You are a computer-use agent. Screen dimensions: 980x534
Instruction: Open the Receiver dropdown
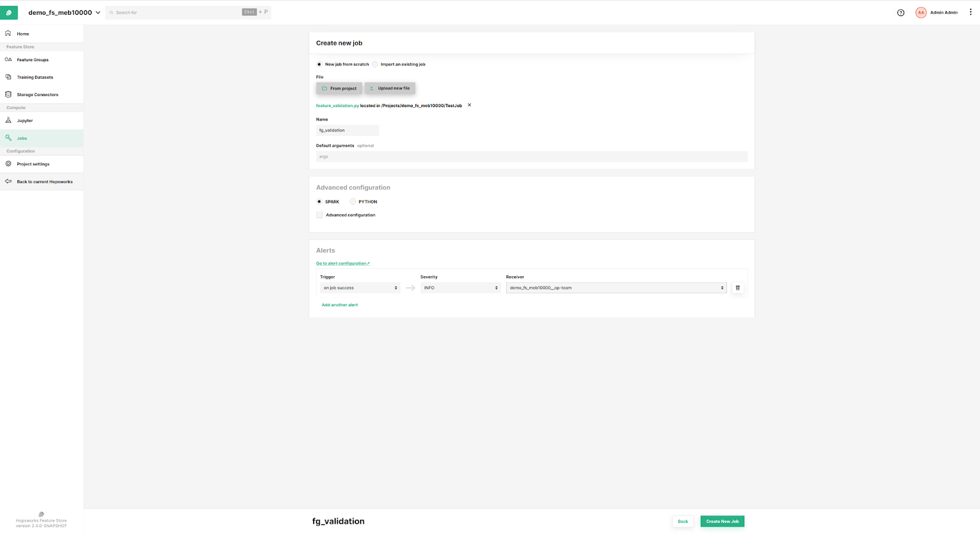pos(616,288)
